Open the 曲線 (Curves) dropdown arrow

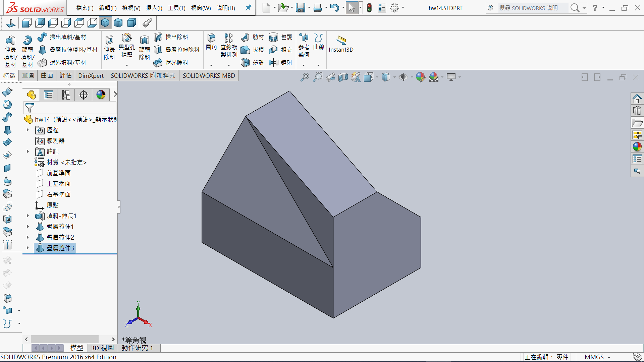click(x=318, y=65)
